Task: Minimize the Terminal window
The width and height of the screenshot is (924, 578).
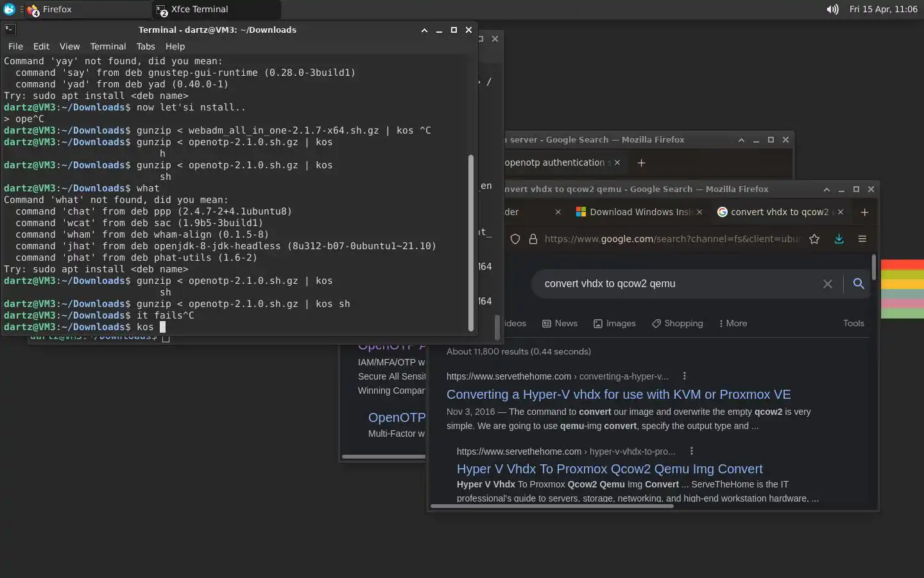Action: click(x=439, y=30)
